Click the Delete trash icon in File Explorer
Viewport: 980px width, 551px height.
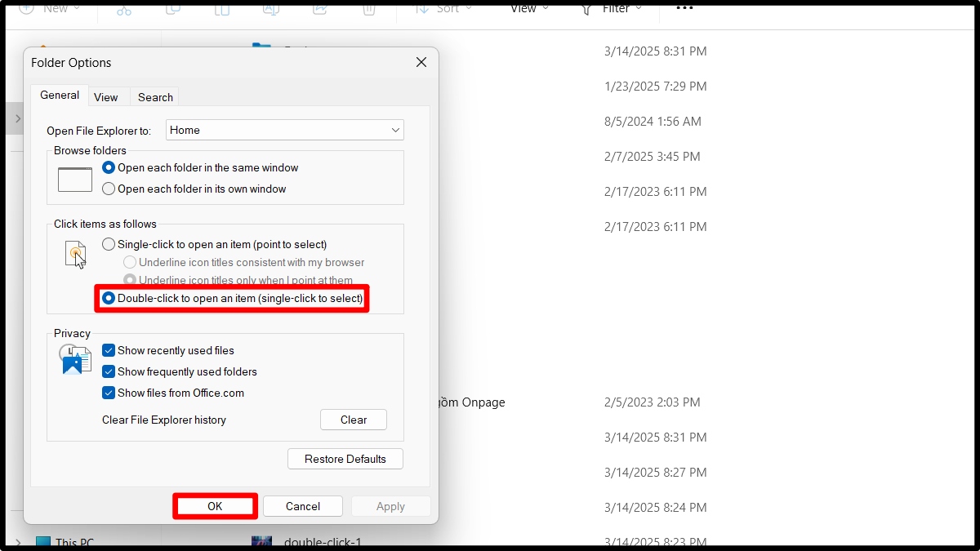(368, 8)
